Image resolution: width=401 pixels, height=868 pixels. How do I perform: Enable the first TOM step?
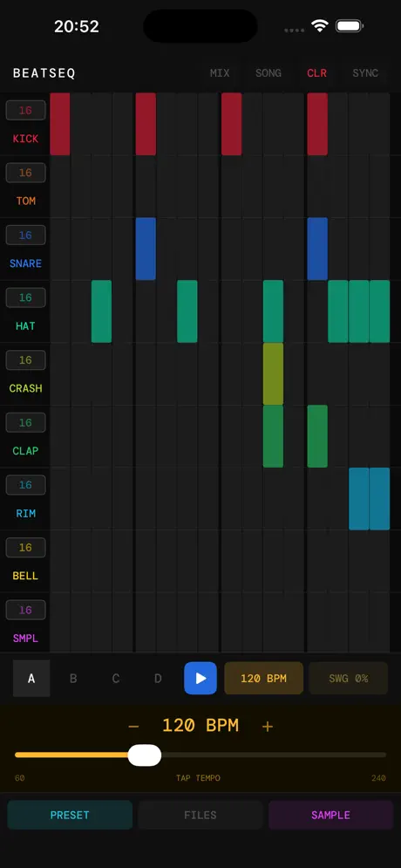click(x=60, y=186)
